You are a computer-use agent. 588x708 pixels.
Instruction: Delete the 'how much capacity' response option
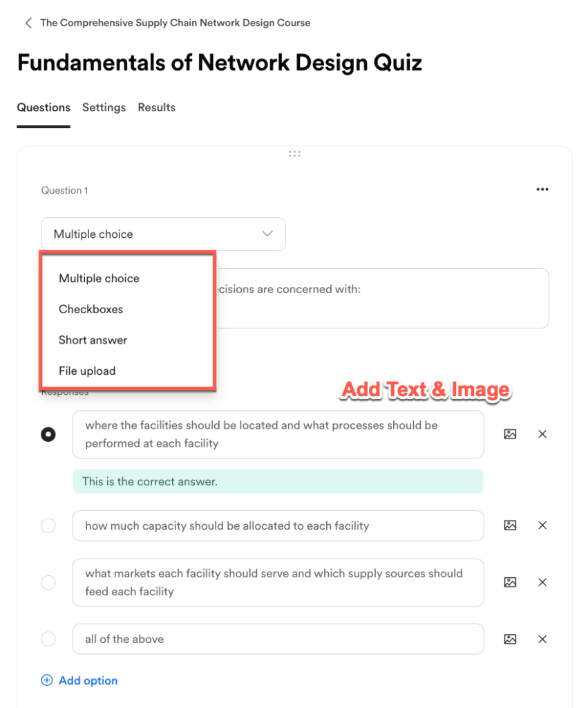(x=542, y=525)
